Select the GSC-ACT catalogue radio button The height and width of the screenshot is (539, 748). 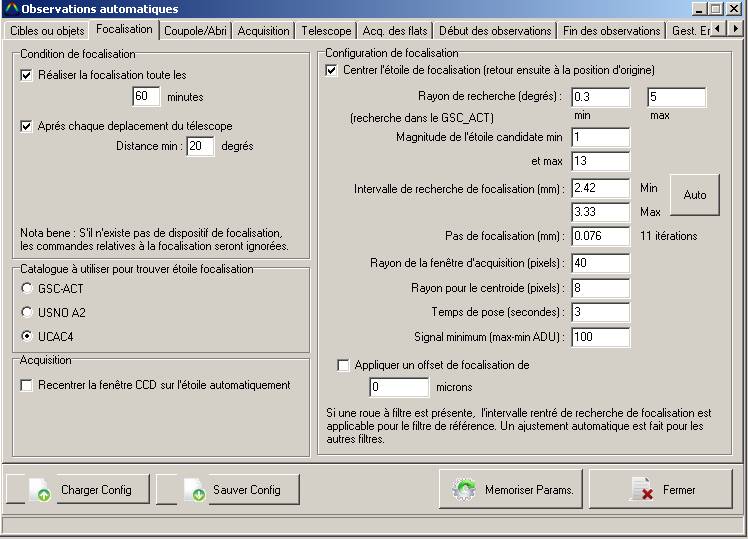[27, 288]
